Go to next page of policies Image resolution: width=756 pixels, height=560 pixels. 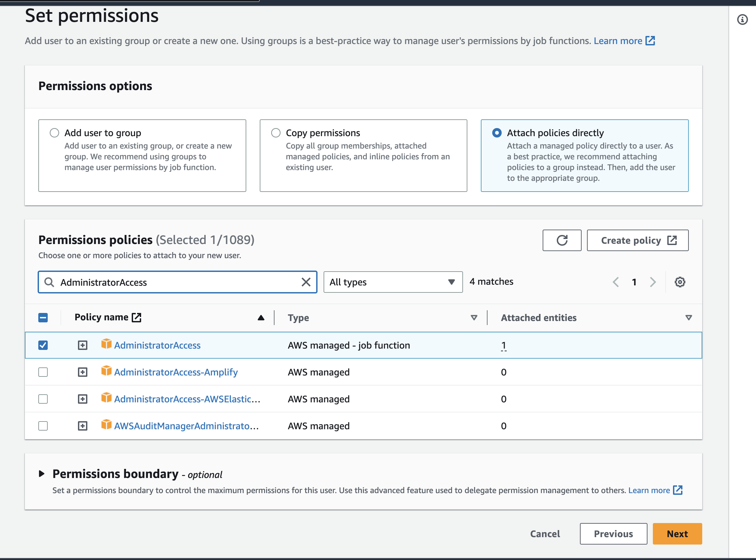(x=653, y=282)
